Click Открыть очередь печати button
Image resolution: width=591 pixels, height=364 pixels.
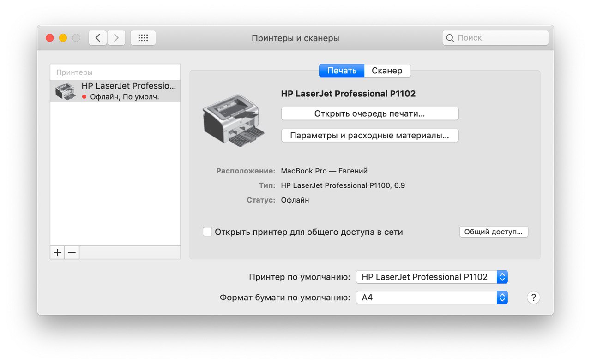coord(370,113)
